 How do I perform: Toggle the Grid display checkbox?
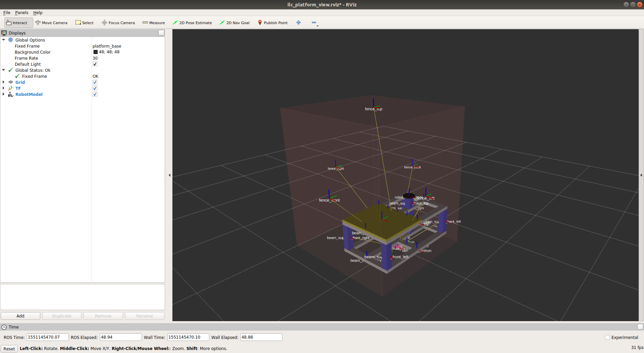coord(95,82)
